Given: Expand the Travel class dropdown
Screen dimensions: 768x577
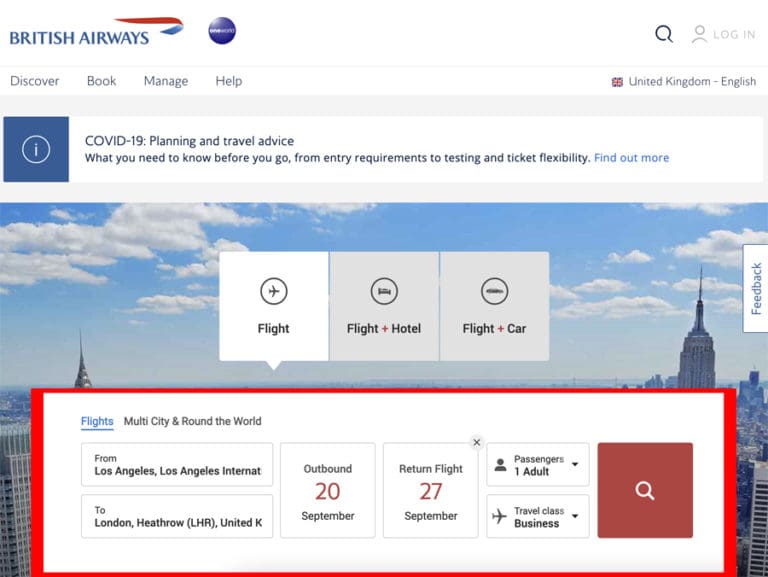Looking at the screenshot, I should (x=538, y=516).
